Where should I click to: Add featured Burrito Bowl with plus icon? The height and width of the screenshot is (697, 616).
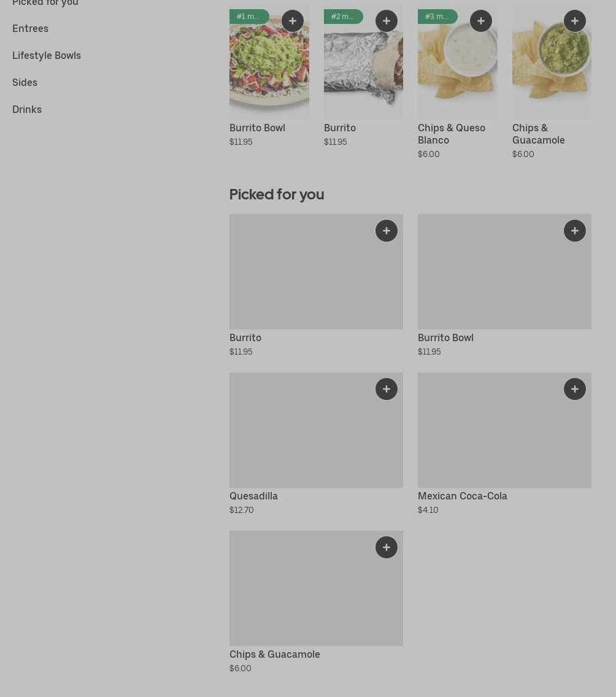(293, 21)
